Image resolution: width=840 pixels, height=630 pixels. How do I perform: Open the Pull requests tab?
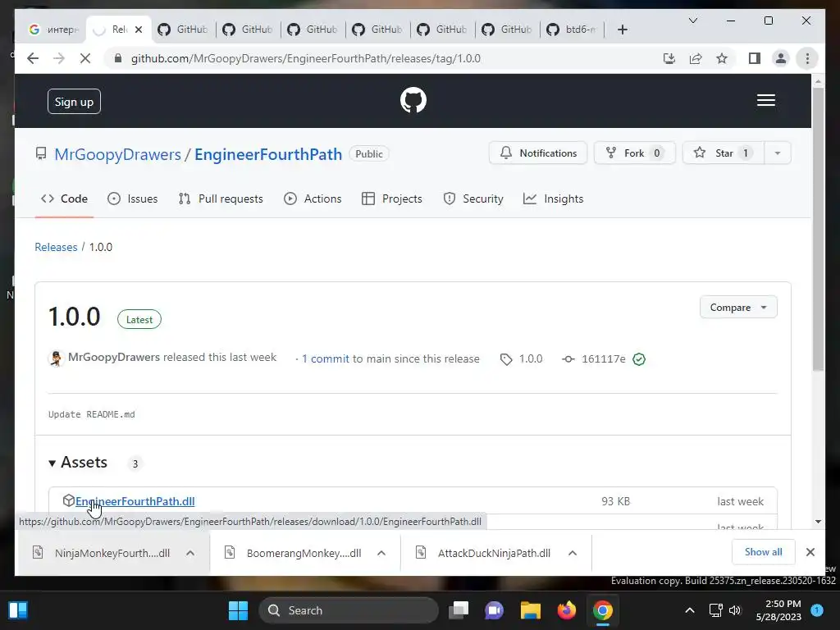tap(221, 199)
